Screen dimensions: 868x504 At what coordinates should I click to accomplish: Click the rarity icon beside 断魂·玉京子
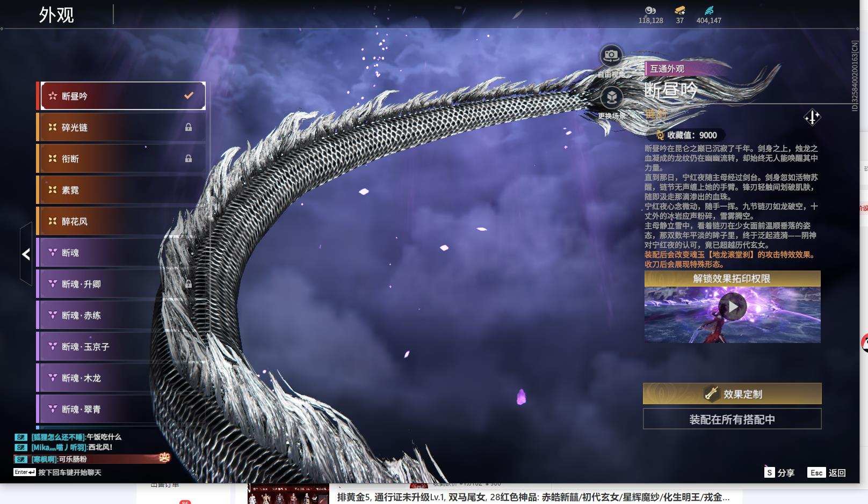tap(53, 346)
